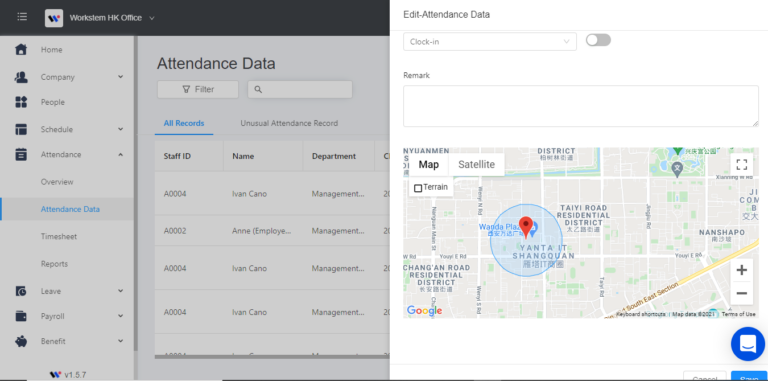768x381 pixels.
Task: Click the Filter button
Action: coord(198,89)
